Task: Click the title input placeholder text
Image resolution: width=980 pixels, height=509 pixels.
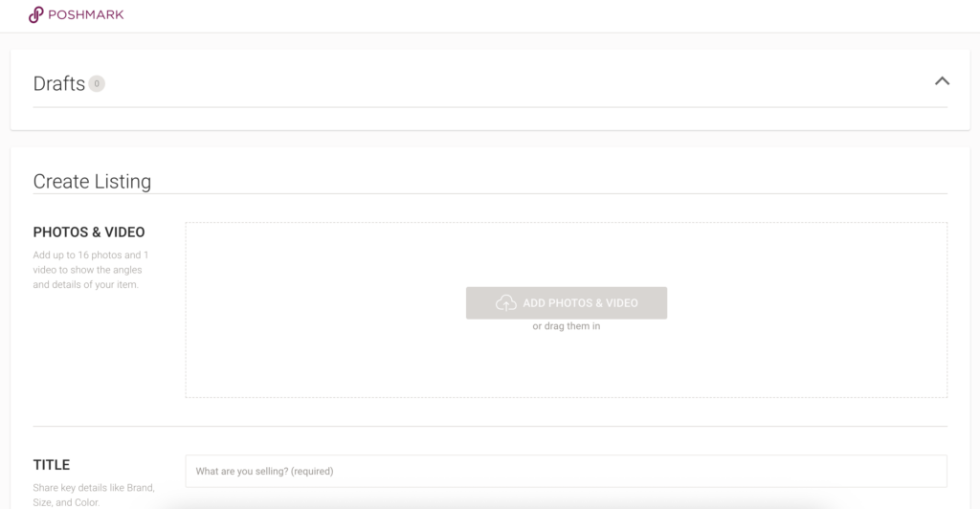Action: (264, 471)
